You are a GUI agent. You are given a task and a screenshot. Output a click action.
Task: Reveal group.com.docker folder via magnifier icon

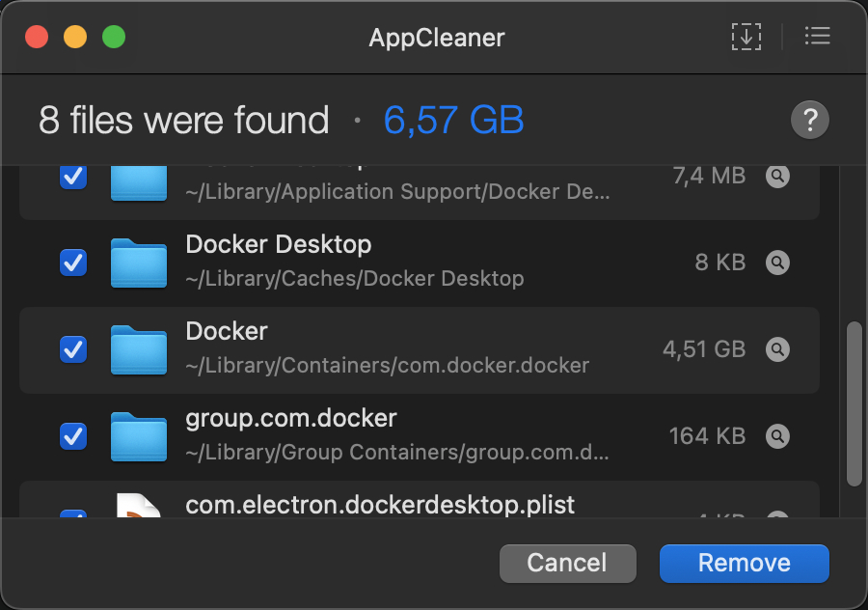tap(777, 436)
